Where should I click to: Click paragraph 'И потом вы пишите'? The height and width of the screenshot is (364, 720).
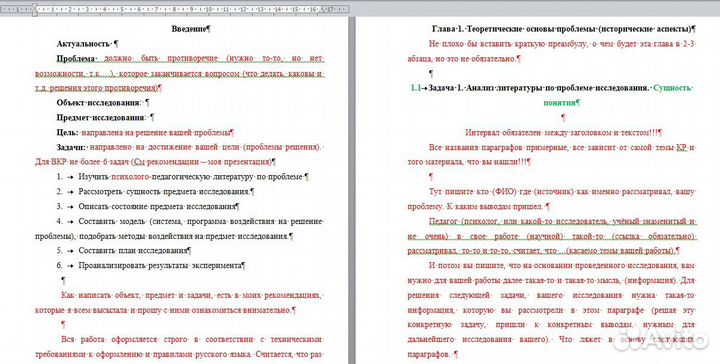pyautogui.click(x=552, y=310)
